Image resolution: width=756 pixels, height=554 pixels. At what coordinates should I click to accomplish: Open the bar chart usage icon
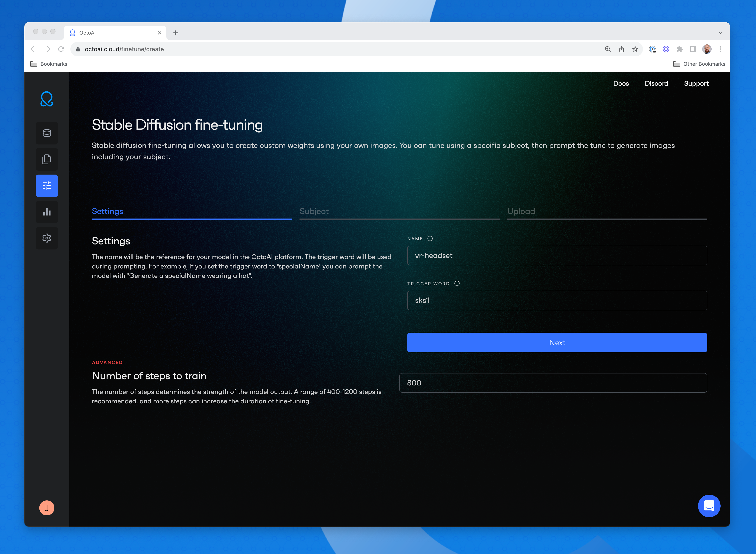[47, 212]
